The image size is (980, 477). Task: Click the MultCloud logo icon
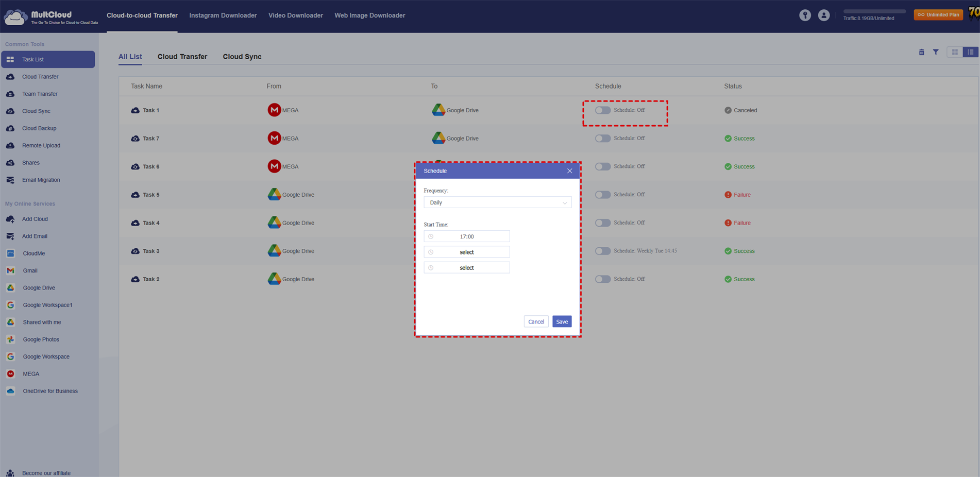point(15,17)
